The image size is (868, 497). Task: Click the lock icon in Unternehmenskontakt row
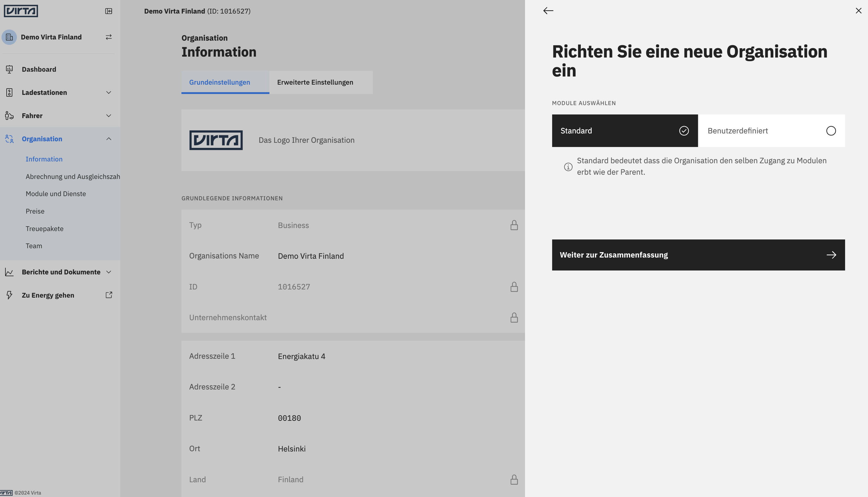point(514,317)
